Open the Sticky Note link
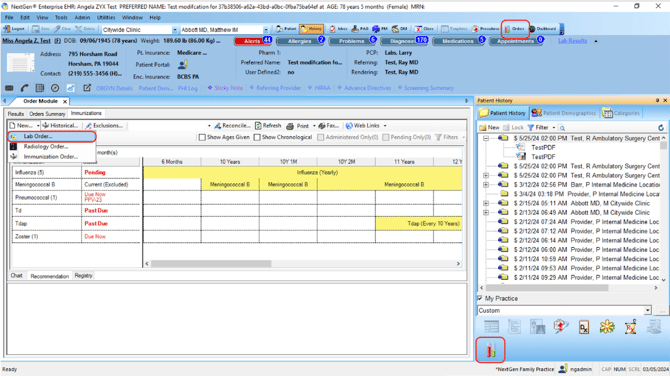Viewport: 670px width, 377px height. coord(225,88)
